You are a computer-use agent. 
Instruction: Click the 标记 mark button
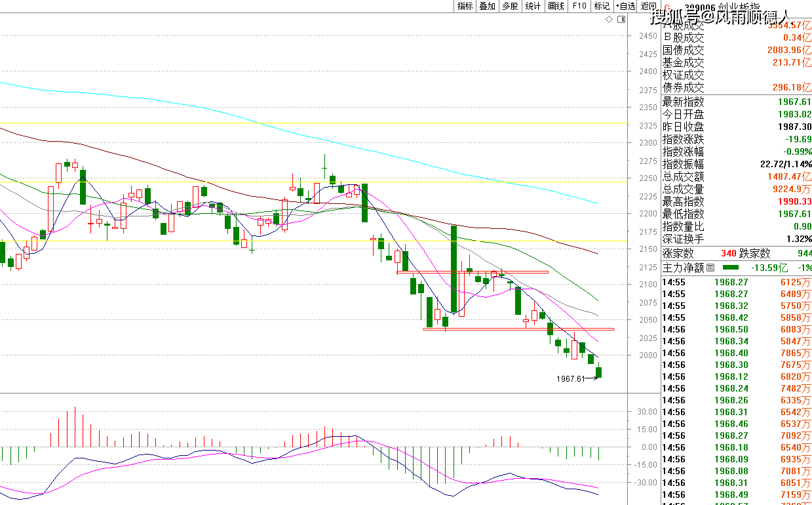point(602,6)
